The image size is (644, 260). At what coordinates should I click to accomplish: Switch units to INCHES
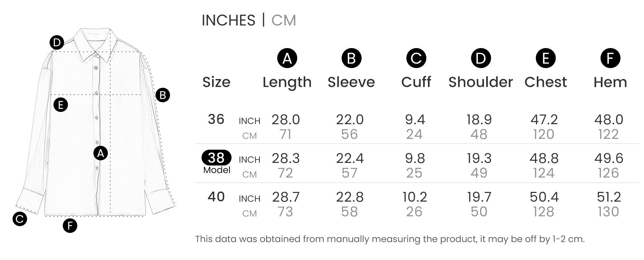[x=228, y=20]
